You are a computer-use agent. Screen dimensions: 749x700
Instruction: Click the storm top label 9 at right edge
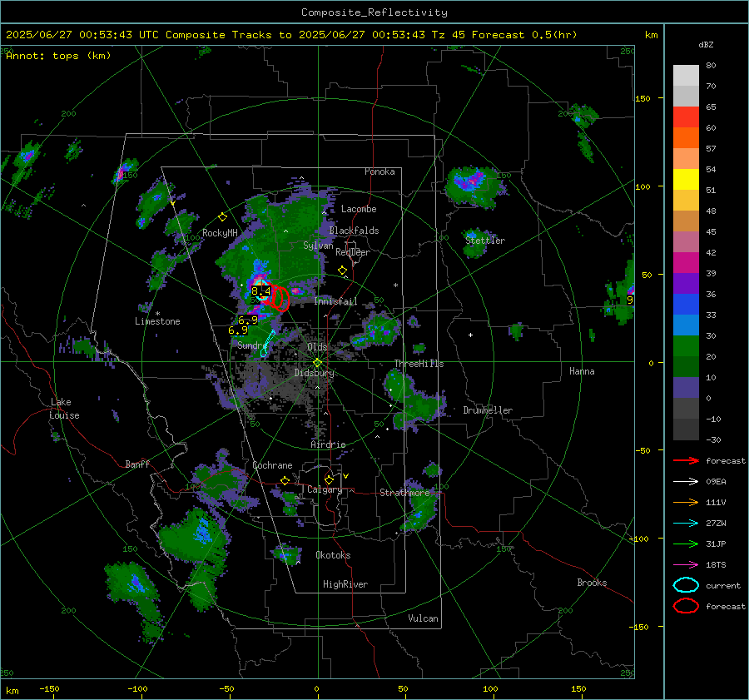point(630,300)
